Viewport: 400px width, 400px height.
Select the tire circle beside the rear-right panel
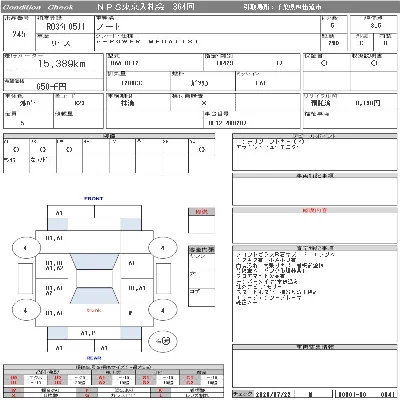(162, 310)
